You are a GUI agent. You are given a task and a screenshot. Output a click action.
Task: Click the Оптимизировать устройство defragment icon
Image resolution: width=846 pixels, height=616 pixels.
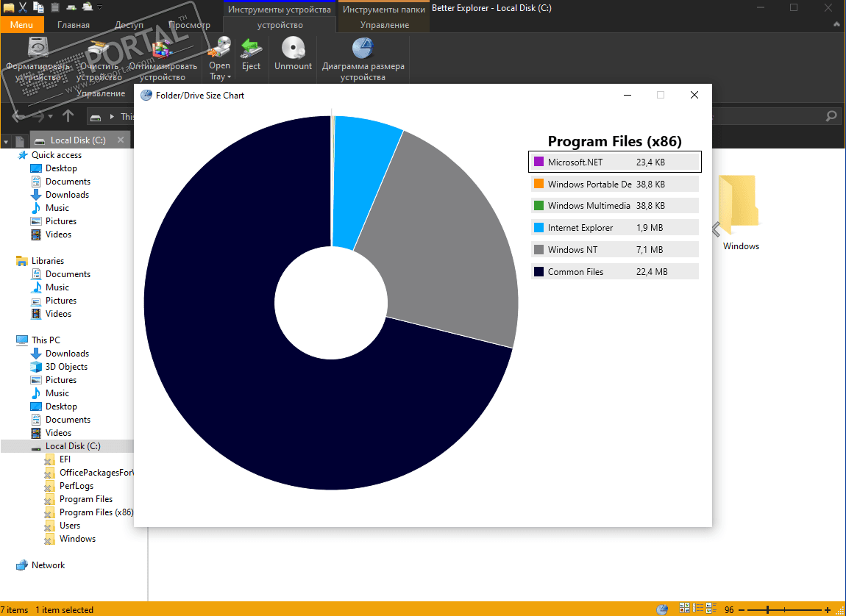click(163, 49)
